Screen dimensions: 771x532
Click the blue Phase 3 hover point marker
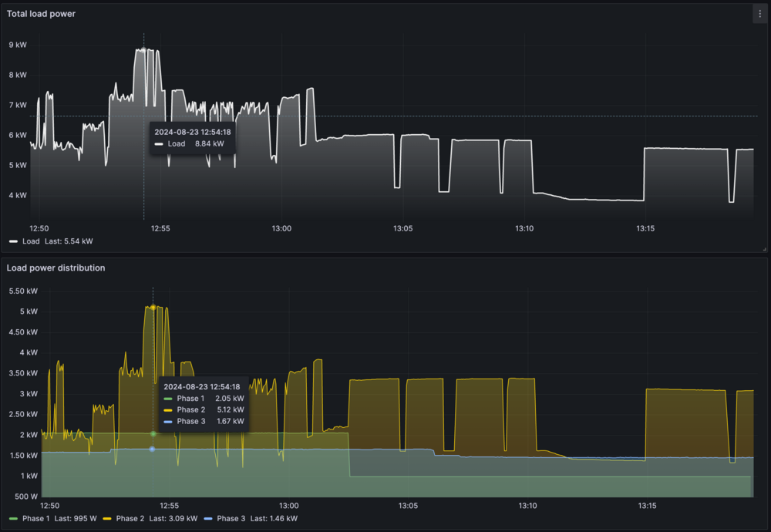(153, 449)
